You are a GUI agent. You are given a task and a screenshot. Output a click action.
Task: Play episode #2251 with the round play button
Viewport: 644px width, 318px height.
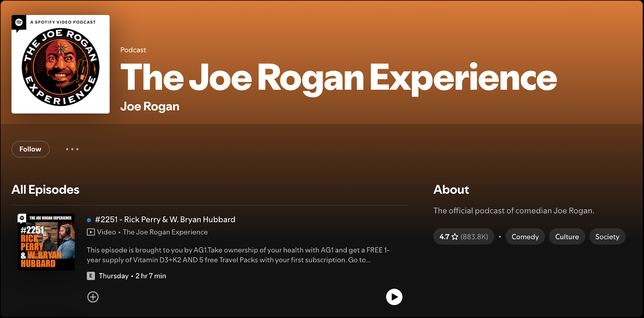point(394,297)
